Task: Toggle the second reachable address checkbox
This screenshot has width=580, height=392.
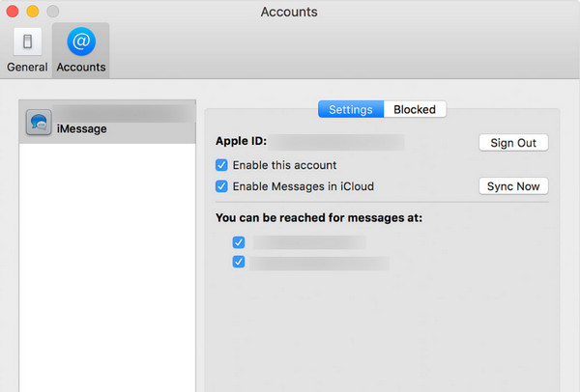Action: point(239,262)
